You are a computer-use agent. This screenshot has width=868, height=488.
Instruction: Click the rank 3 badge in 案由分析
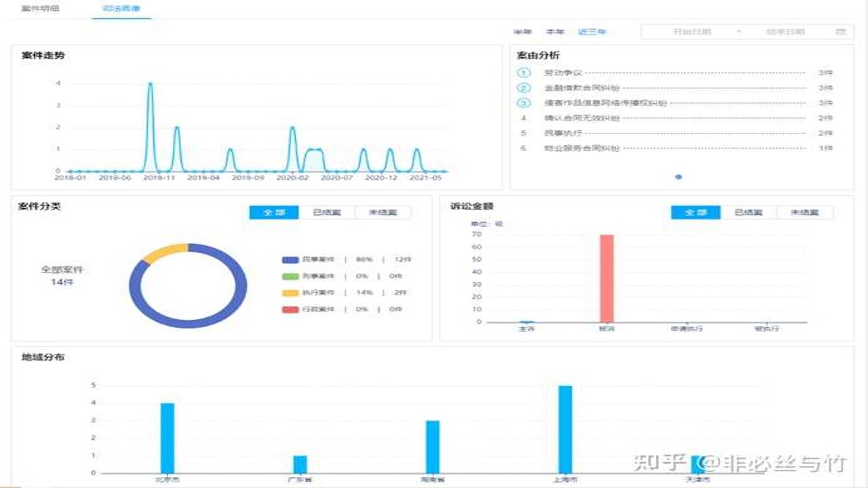tap(523, 103)
